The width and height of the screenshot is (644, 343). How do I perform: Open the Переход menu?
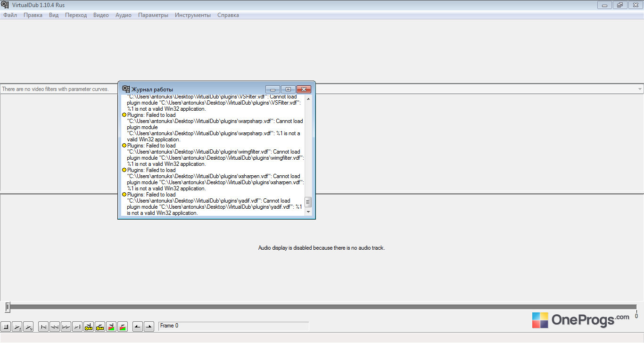(76, 15)
